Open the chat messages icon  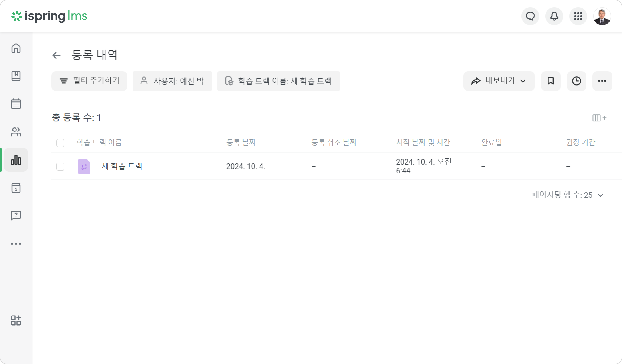click(530, 16)
